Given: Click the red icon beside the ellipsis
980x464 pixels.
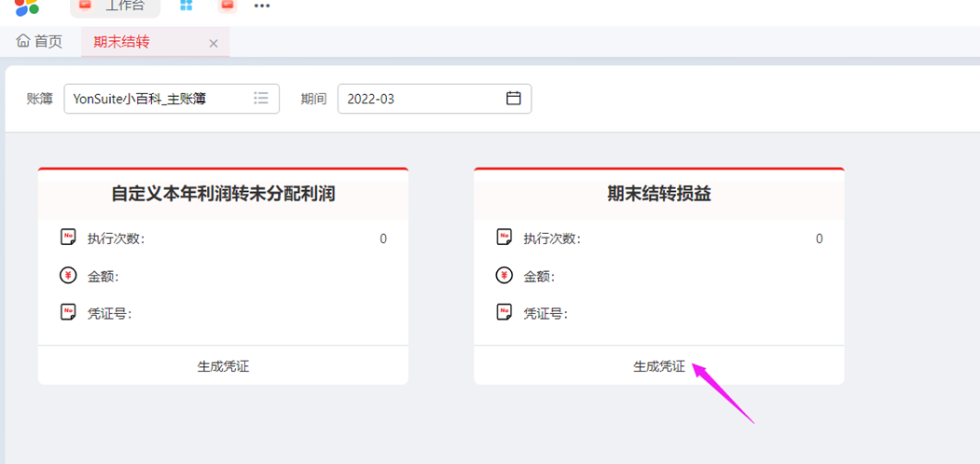Looking at the screenshot, I should (228, 5).
